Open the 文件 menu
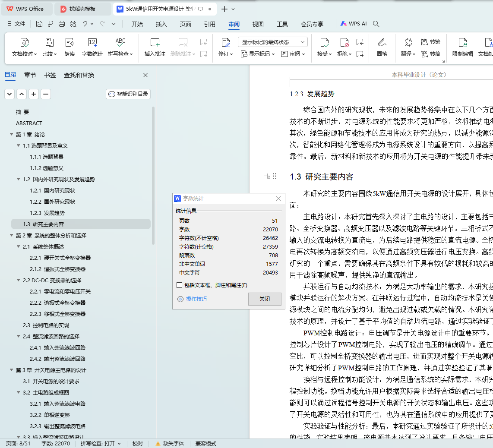 [16, 24]
